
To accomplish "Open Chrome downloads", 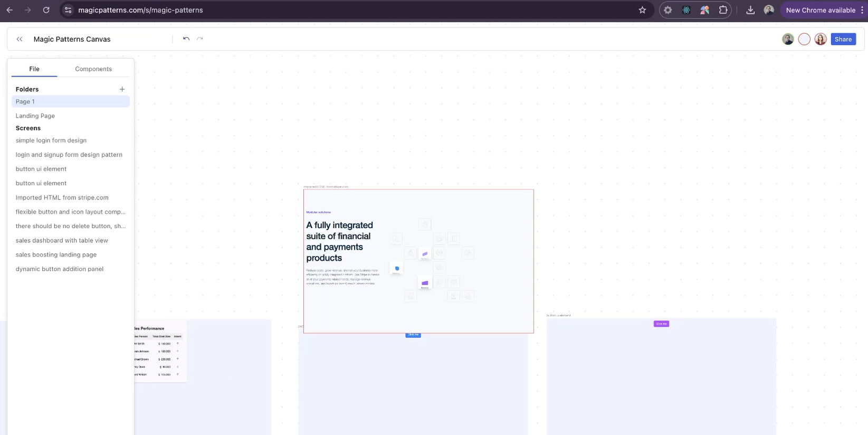I will tap(750, 10).
